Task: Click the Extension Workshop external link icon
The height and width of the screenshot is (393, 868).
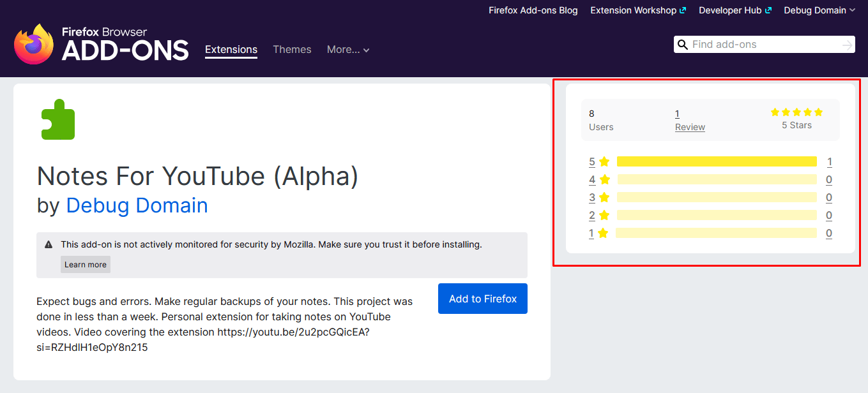Action: (x=683, y=10)
